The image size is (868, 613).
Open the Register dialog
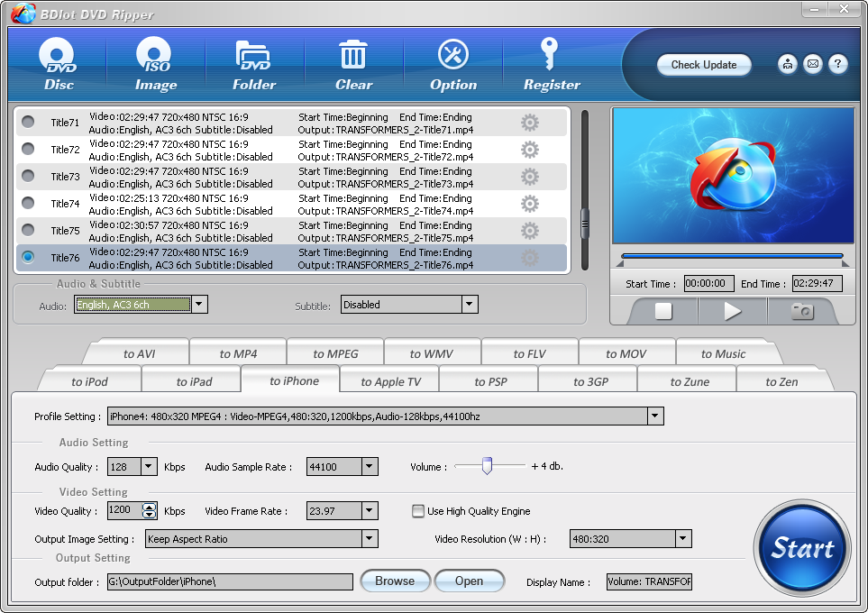(552, 64)
